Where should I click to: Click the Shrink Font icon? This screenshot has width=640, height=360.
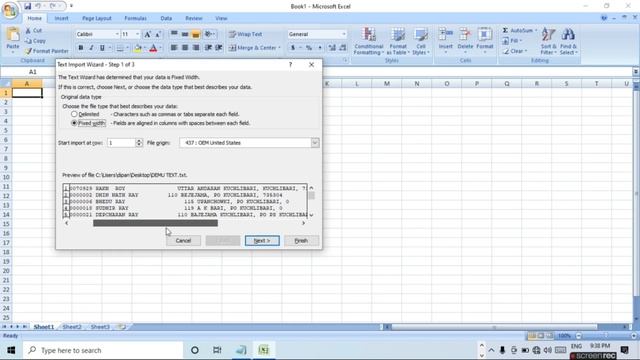pyautogui.click(x=158, y=34)
